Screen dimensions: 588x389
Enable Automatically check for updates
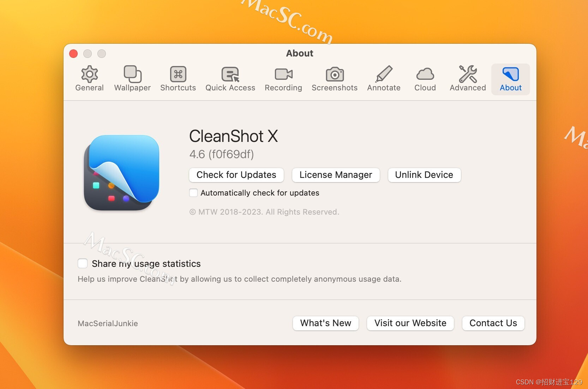coord(193,193)
